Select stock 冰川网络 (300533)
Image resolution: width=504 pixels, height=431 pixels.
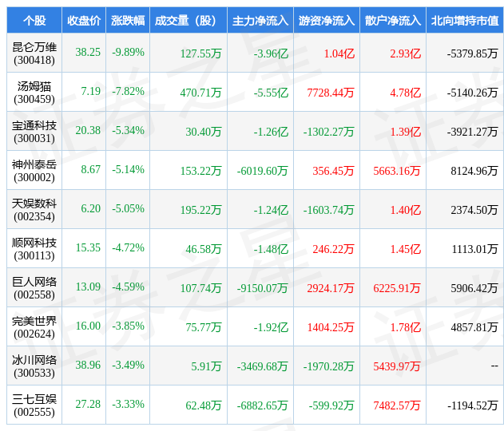click(x=34, y=366)
